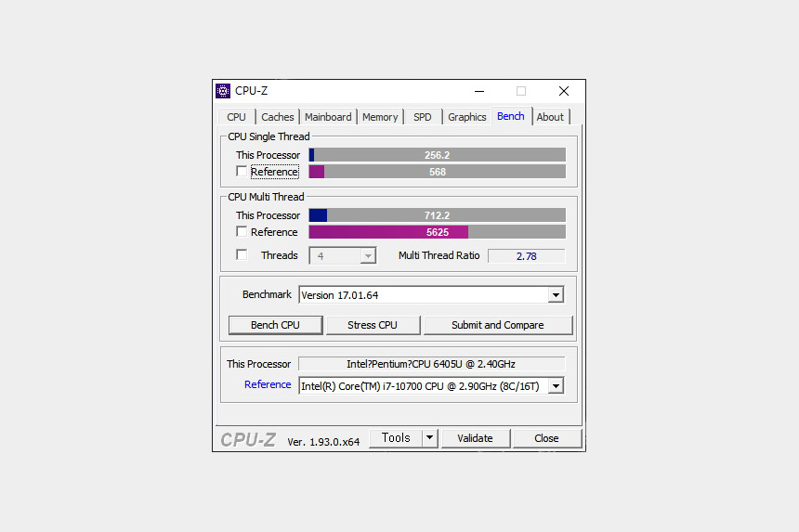The image size is (799, 532).
Task: Switch to the CPU tab
Action: 236,117
